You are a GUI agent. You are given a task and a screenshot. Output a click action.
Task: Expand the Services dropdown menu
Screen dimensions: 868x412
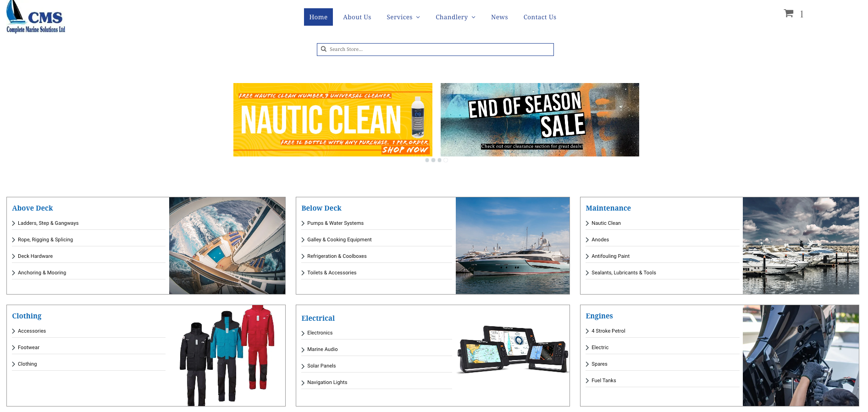[403, 17]
